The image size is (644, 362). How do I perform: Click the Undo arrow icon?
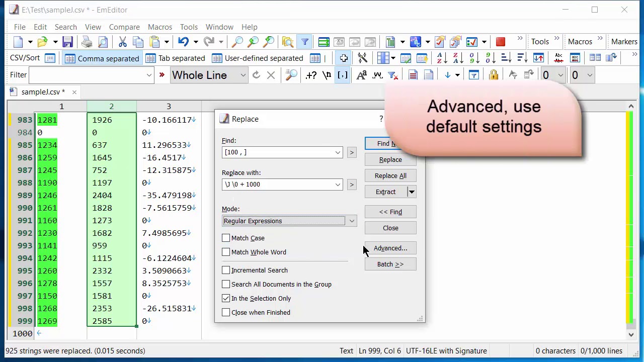(x=183, y=42)
